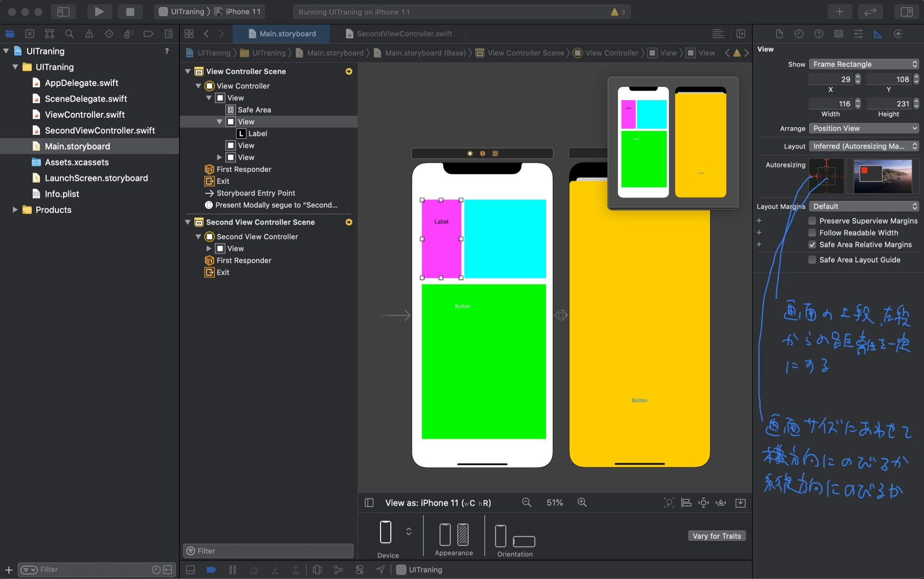The width and height of the screenshot is (924, 579).
Task: Click the Add New Constraints icon
Action: pyautogui.click(x=703, y=502)
